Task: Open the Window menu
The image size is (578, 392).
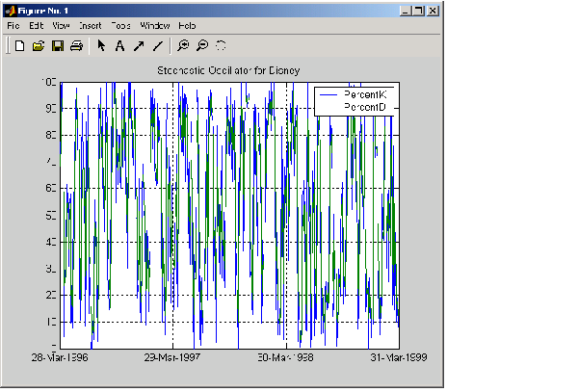Action: pos(155,26)
